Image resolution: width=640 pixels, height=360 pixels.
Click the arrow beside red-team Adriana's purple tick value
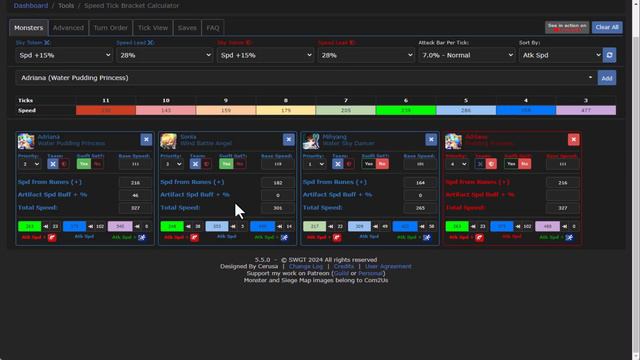pyautogui.click(x=564, y=227)
